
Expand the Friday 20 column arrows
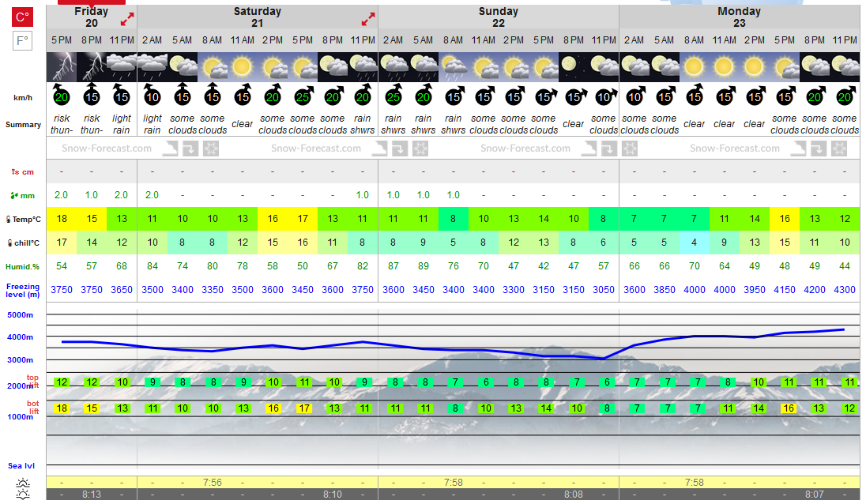click(127, 19)
